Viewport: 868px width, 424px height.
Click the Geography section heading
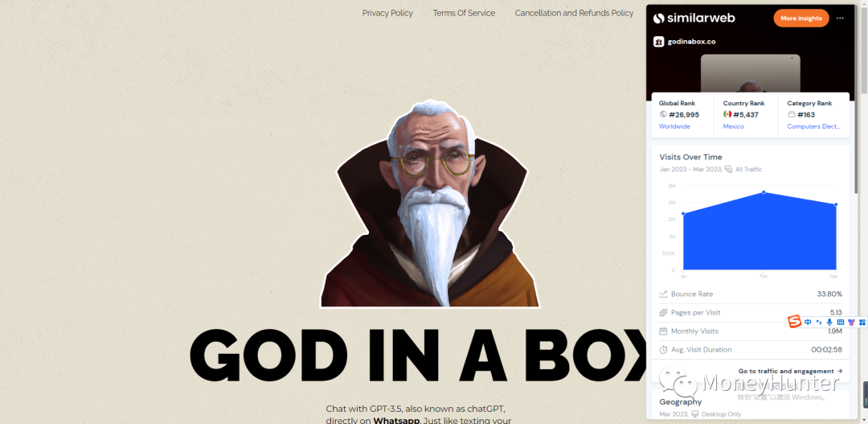(x=681, y=401)
